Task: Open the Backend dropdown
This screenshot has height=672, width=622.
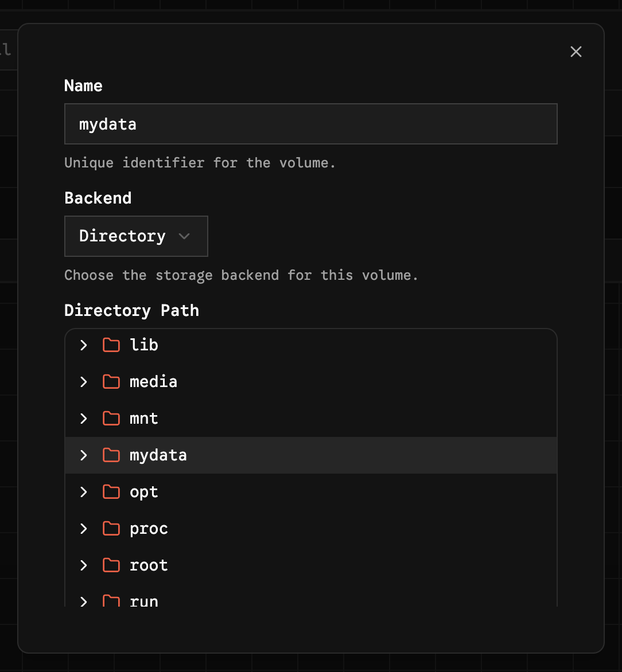Action: click(x=136, y=236)
